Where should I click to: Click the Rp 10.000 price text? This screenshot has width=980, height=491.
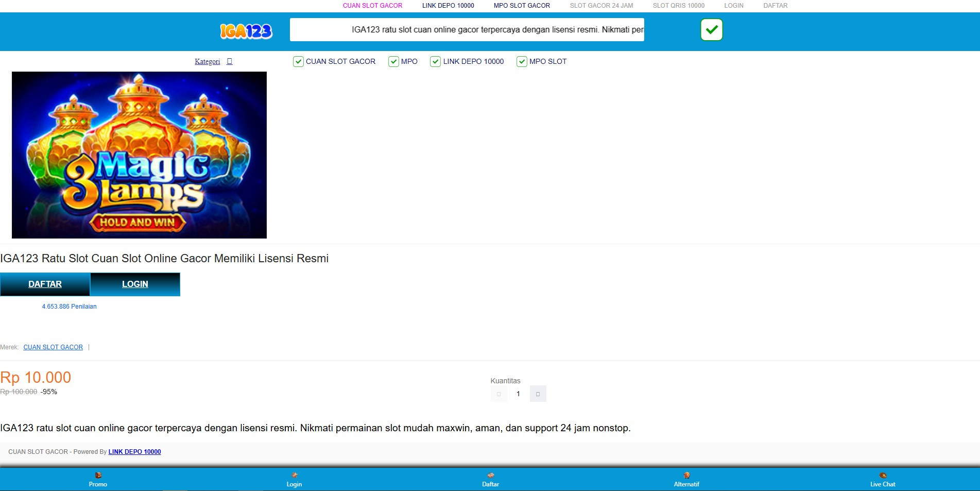click(36, 378)
